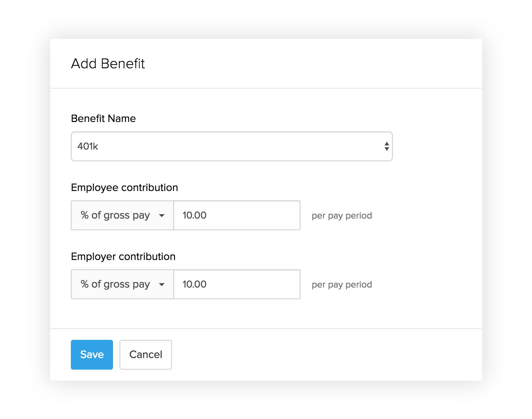Click the 'Add Benefit' dialog title
The width and height of the screenshot is (532, 419).
click(108, 64)
